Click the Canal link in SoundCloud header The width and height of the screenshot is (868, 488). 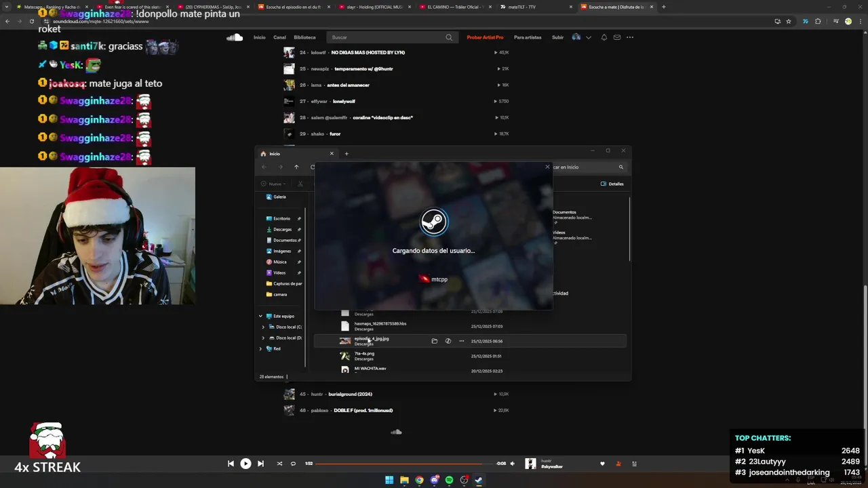pyautogui.click(x=279, y=37)
